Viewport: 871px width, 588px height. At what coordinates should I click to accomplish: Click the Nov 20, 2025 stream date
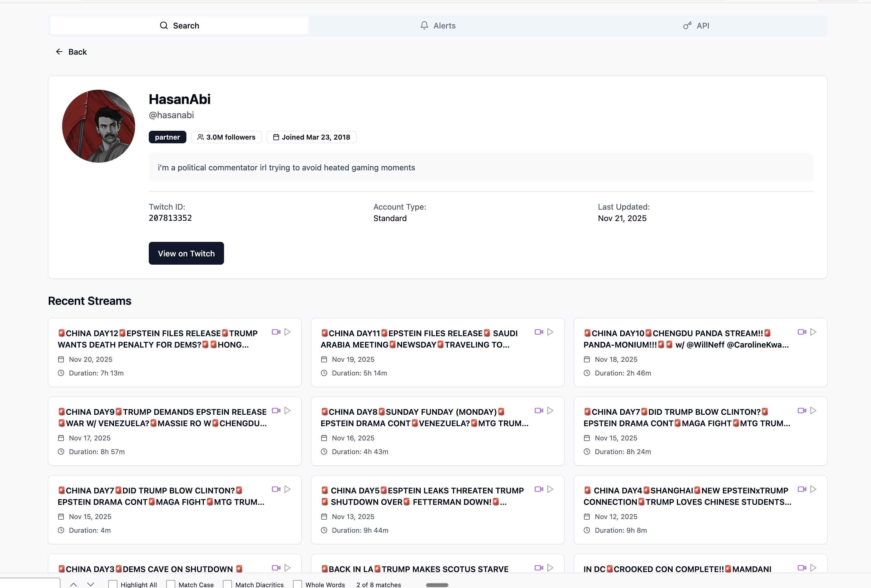(90, 359)
